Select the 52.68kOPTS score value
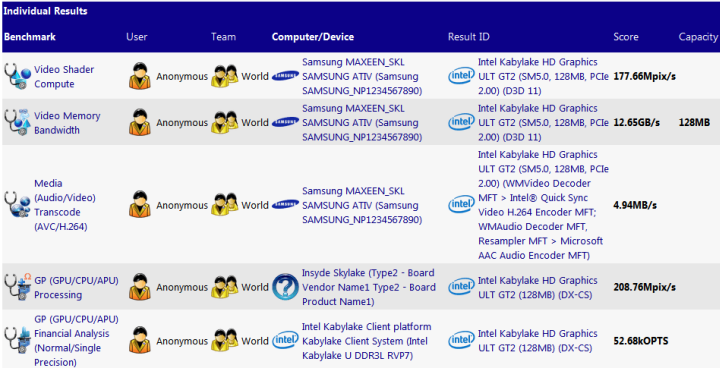 [x=641, y=341]
